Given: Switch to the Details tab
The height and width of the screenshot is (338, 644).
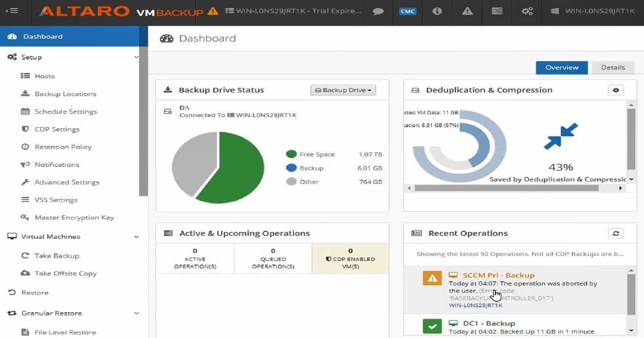Looking at the screenshot, I should tap(613, 68).
